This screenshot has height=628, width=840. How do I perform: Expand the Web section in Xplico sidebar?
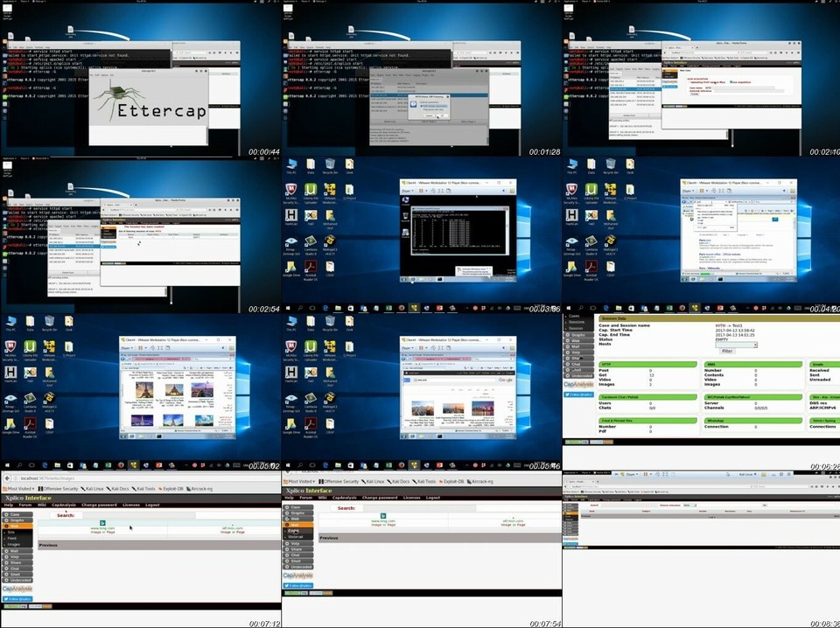(17, 526)
